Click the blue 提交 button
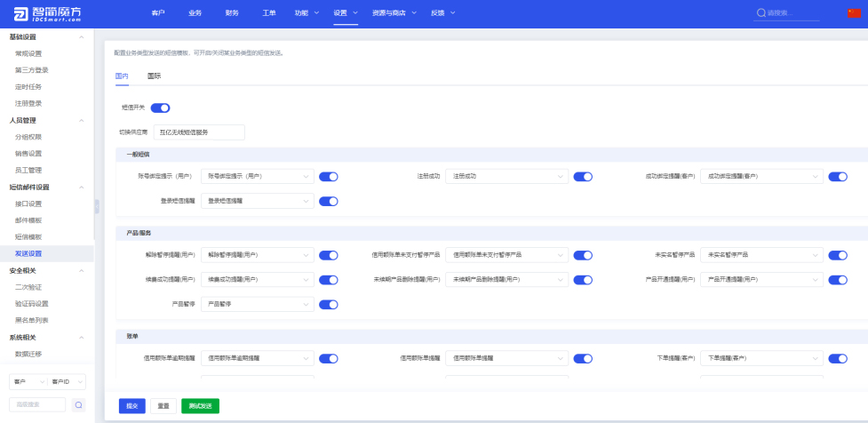 point(131,406)
